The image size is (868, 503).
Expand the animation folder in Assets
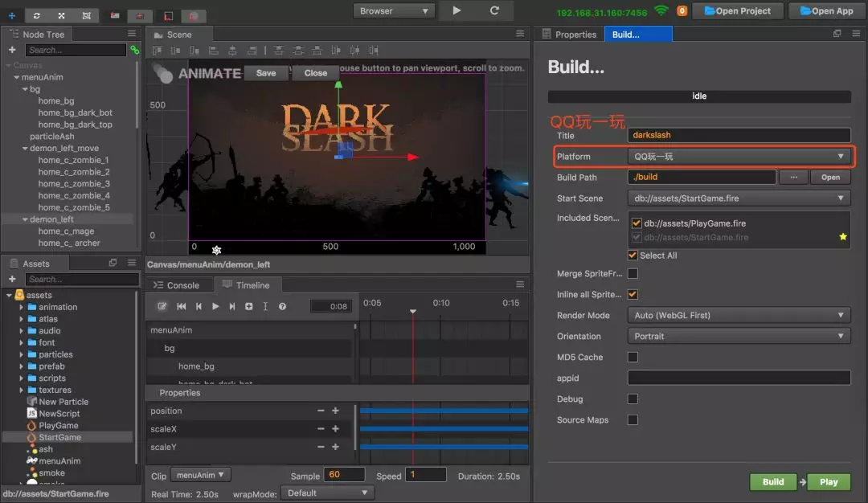tap(22, 307)
